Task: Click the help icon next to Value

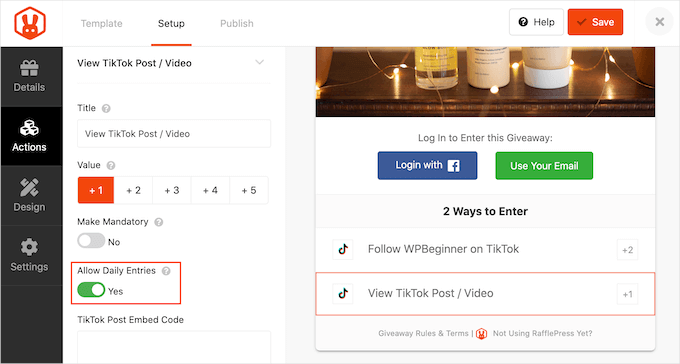Action: [x=111, y=165]
